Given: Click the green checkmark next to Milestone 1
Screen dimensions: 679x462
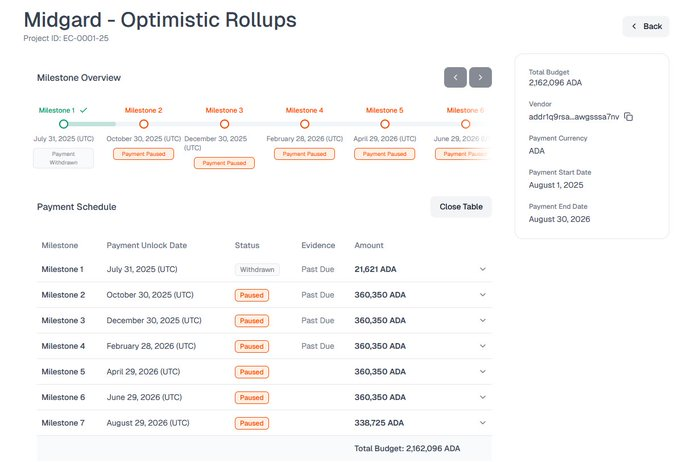Looking at the screenshot, I should [x=84, y=110].
